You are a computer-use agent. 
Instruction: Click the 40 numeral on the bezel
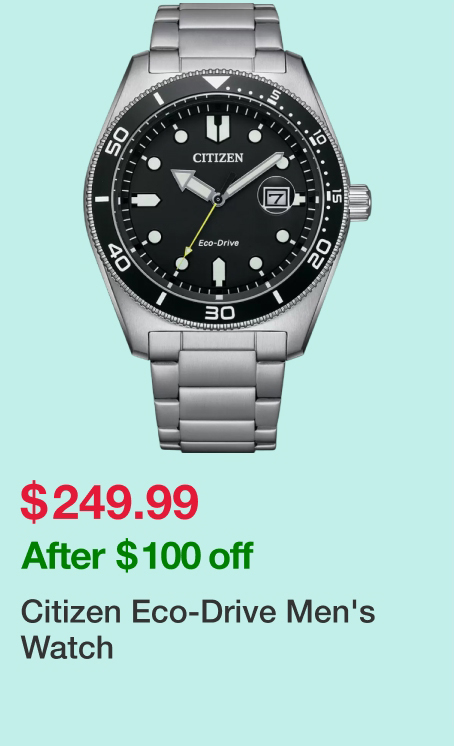118,257
